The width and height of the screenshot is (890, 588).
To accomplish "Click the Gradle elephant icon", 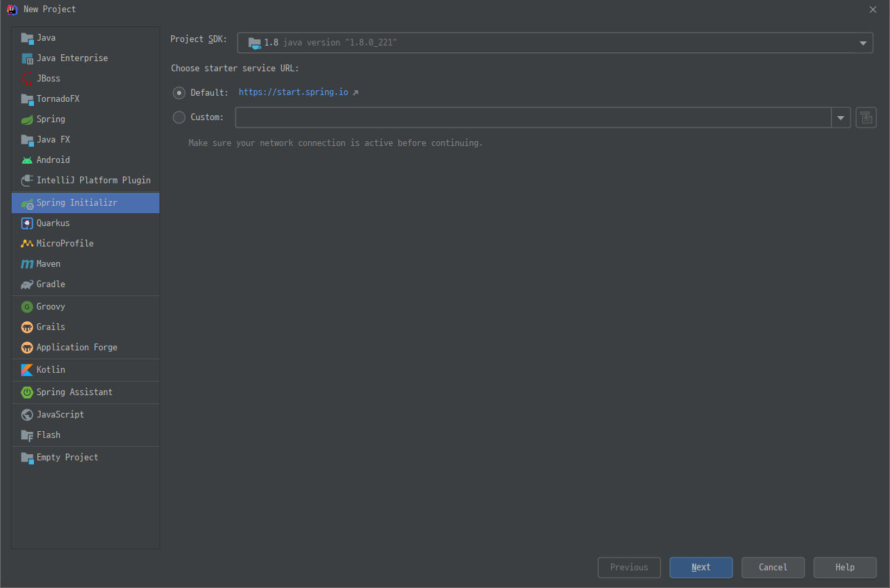I will pos(27,284).
